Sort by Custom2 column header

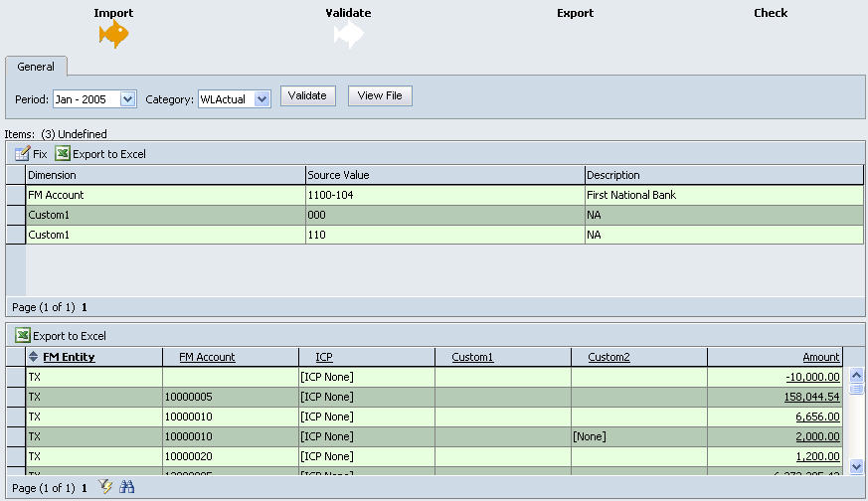pyautogui.click(x=608, y=357)
